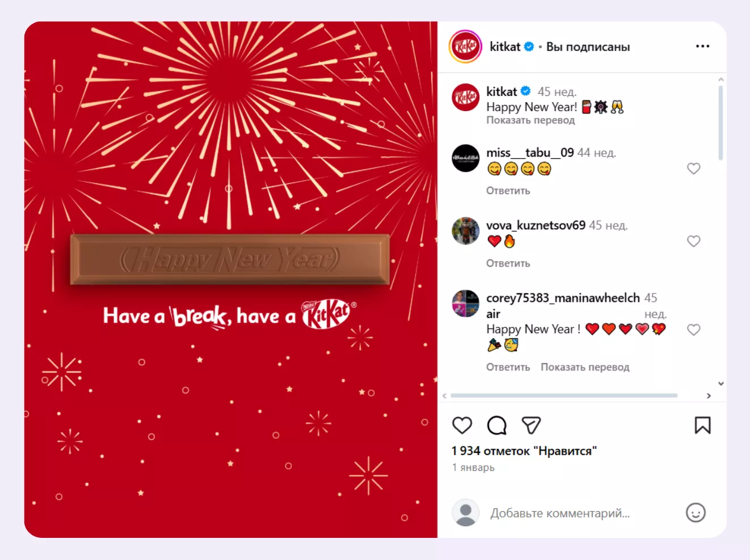This screenshot has height=560, width=750.
Task: Click Ответить under the miss__tabu__09 comment
Action: click(x=508, y=191)
